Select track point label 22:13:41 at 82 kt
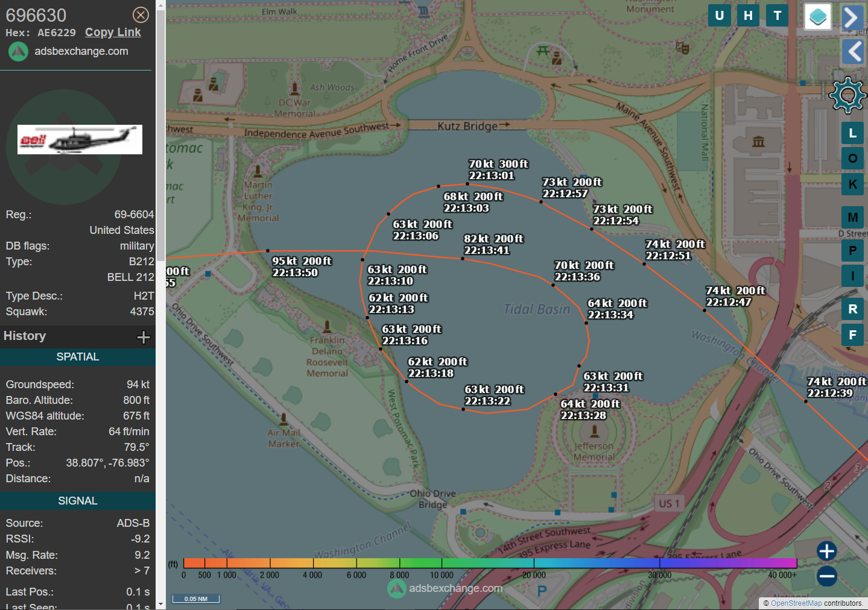This screenshot has width=868, height=610. (493, 244)
